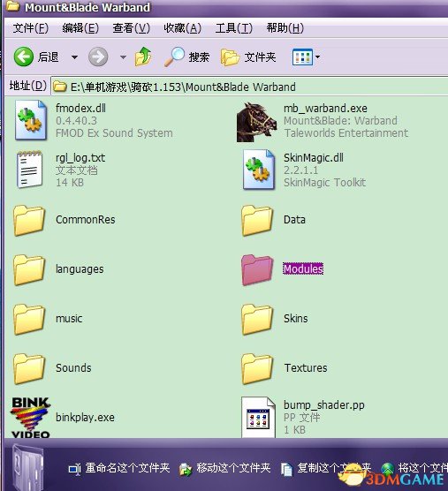Click the Skins folder name
Screen dimensions: 448x491
(x=295, y=319)
